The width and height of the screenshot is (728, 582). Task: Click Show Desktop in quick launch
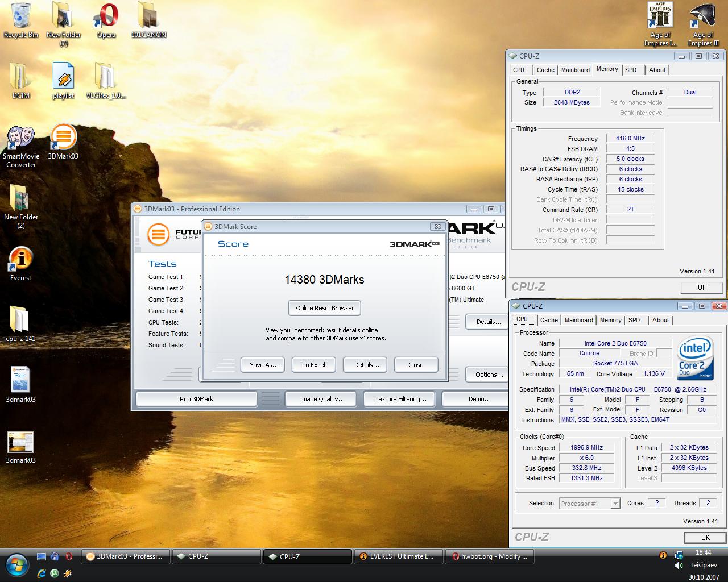pos(41,556)
